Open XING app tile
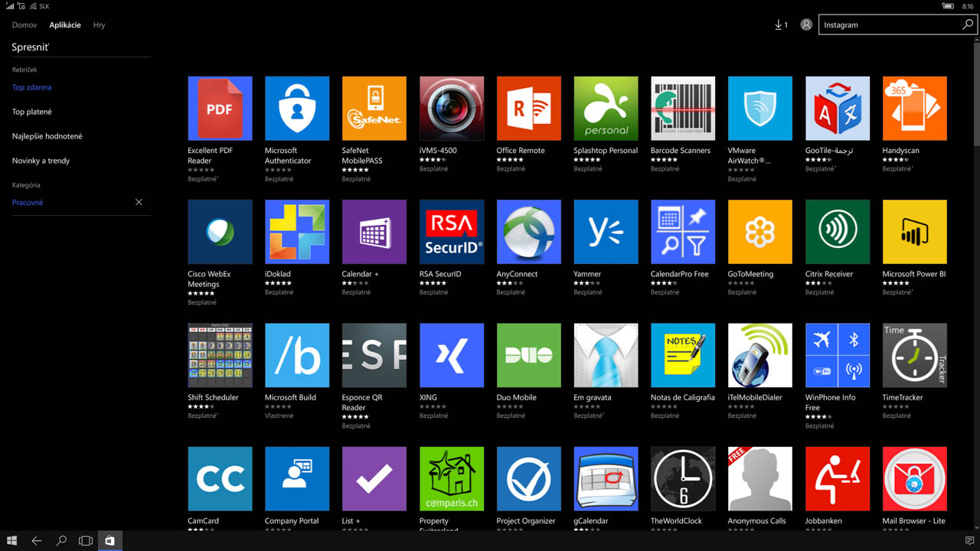This screenshot has width=980, height=551. tap(452, 355)
